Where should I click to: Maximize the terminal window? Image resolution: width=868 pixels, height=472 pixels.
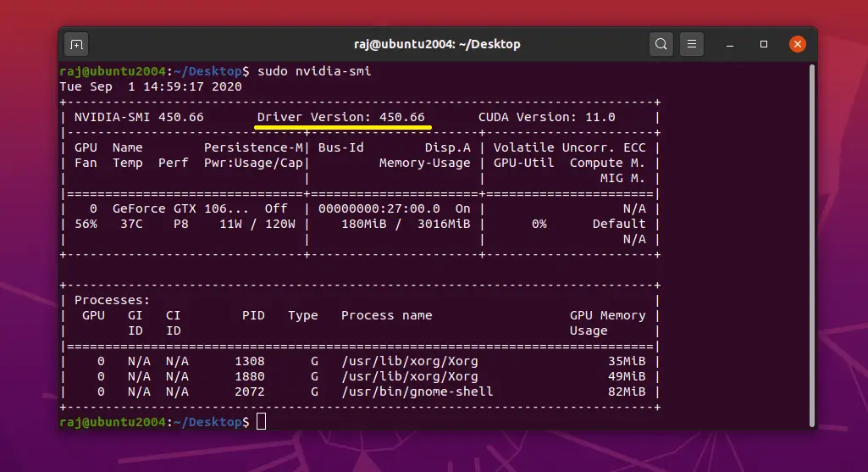[764, 44]
